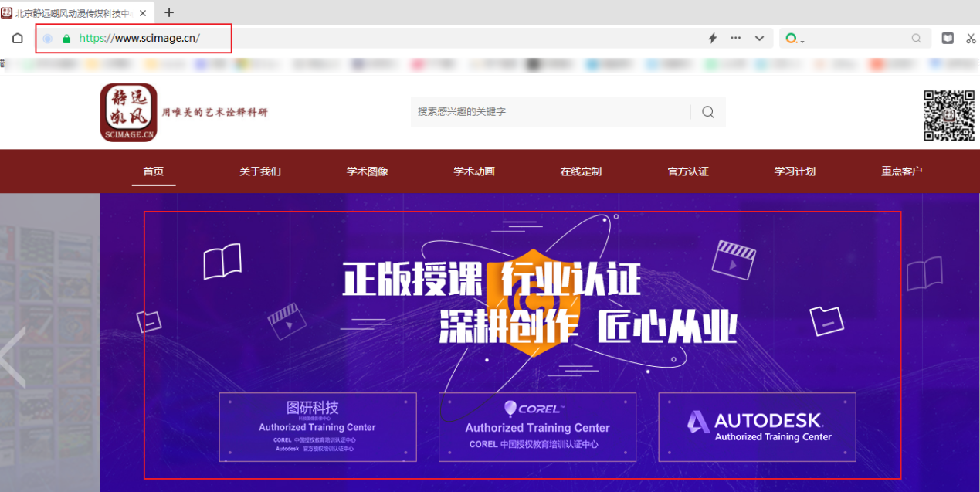Viewport: 980px width, 492px height.
Task: Open a new tab with the plus button
Action: [170, 12]
